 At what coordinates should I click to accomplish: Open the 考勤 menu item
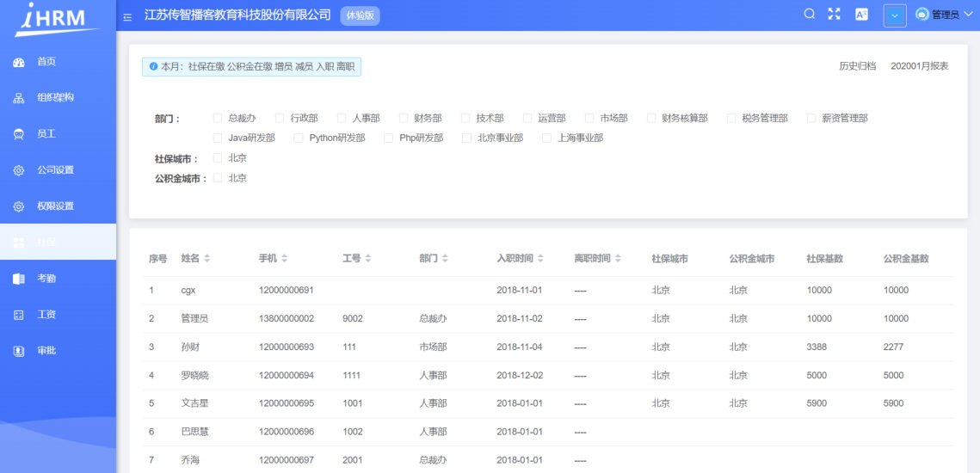pyautogui.click(x=59, y=279)
